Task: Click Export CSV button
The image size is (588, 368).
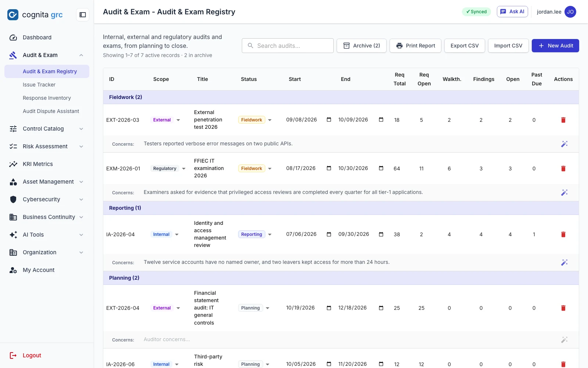Action: click(465, 46)
